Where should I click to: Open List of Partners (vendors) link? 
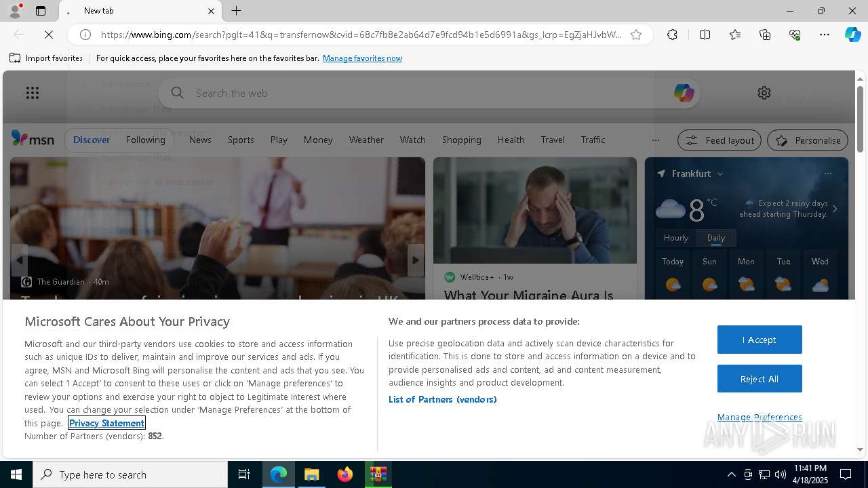(x=442, y=399)
